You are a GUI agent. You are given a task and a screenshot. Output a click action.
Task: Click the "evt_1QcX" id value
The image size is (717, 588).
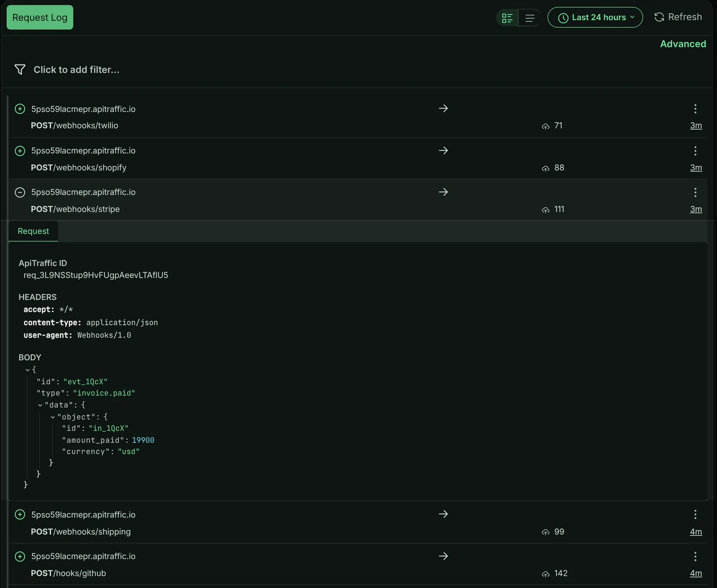86,382
